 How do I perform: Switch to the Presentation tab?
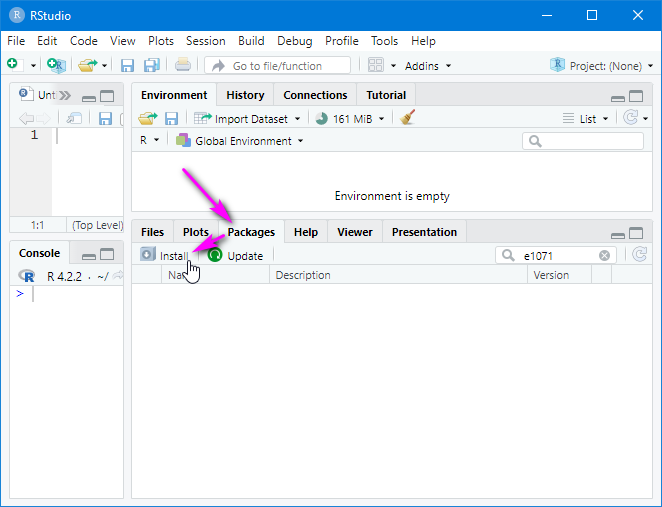coord(424,232)
